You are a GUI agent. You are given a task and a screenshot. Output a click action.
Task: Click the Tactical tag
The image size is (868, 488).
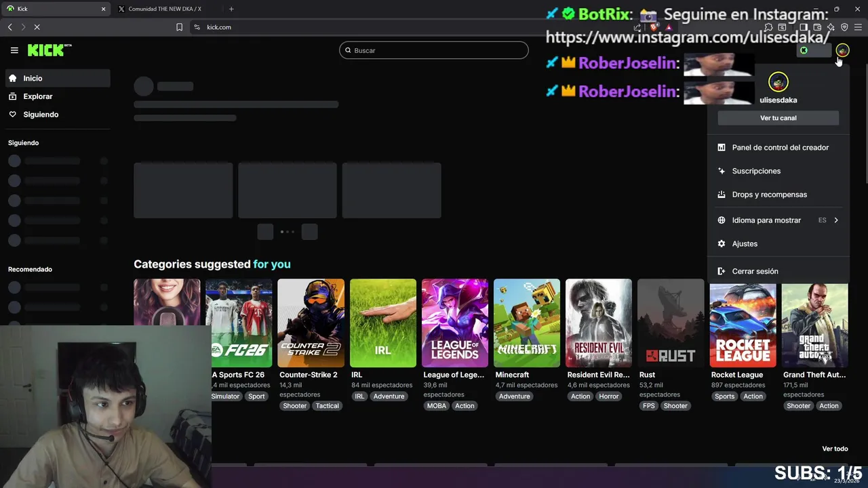pos(327,406)
